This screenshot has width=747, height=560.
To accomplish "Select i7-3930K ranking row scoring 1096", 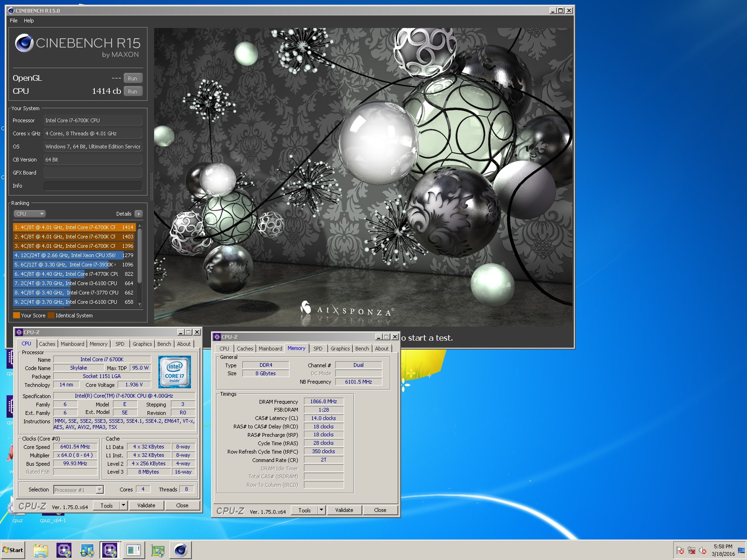I will click(x=74, y=265).
